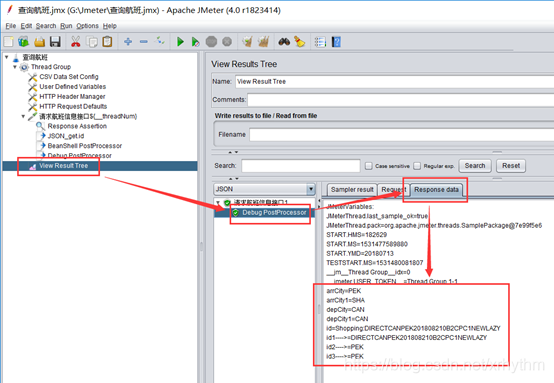This screenshot has height=383, width=554.
Task: Open the Edit menu
Action: pyautogui.click(x=26, y=26)
